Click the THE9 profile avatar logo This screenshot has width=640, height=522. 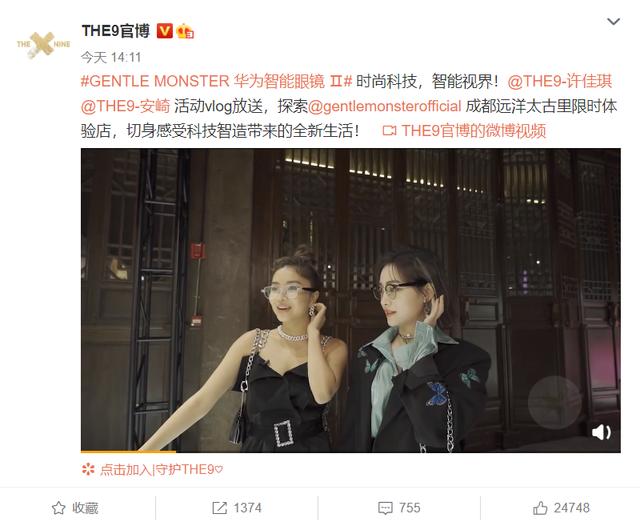pos(43,44)
